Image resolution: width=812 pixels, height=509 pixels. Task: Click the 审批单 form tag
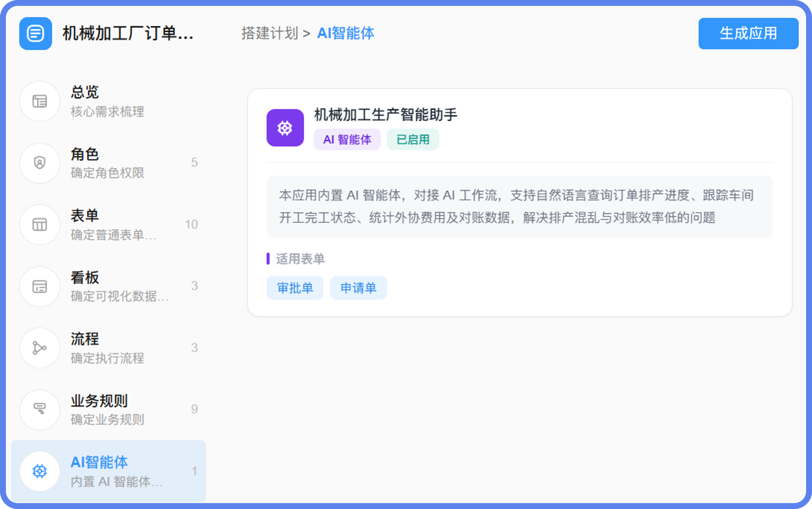pos(295,288)
